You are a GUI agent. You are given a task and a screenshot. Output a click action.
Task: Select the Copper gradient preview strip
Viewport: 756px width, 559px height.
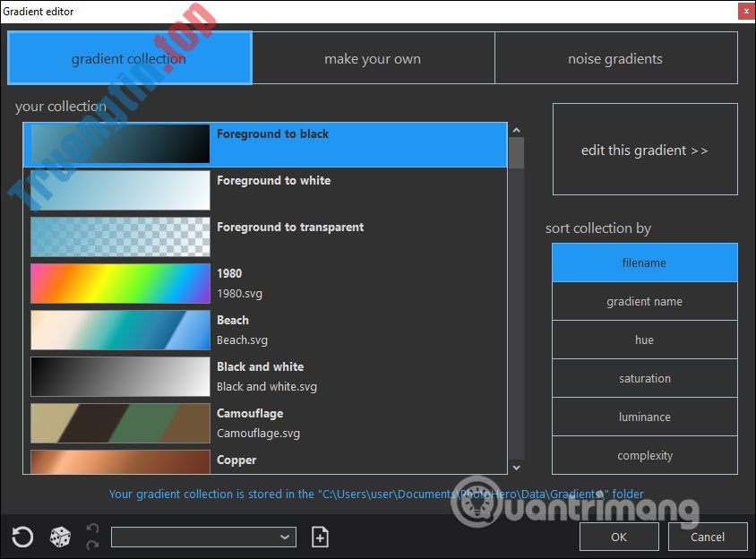[119, 461]
